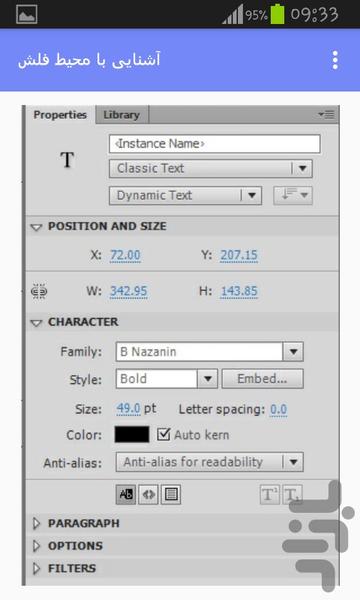
Task: Click the text tool T icon
Action: (67, 160)
